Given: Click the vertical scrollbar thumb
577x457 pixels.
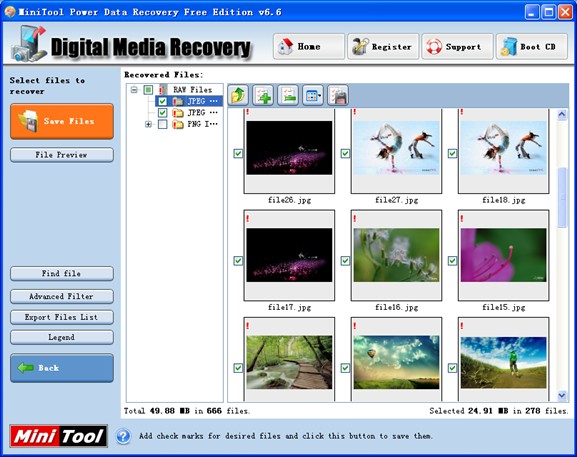Looking at the screenshot, I should (x=562, y=197).
